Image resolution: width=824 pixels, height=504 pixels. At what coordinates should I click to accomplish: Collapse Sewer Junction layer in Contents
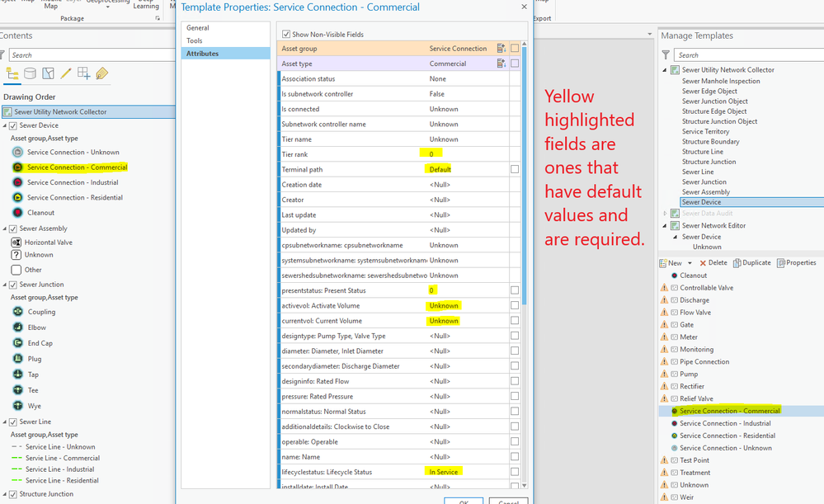coord(5,285)
